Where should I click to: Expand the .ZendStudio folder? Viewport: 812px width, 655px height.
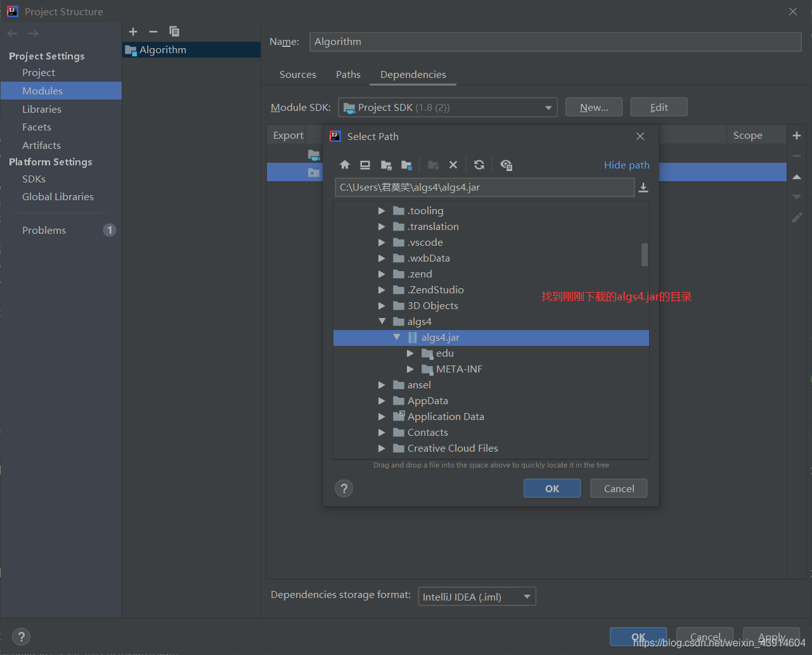tap(382, 289)
